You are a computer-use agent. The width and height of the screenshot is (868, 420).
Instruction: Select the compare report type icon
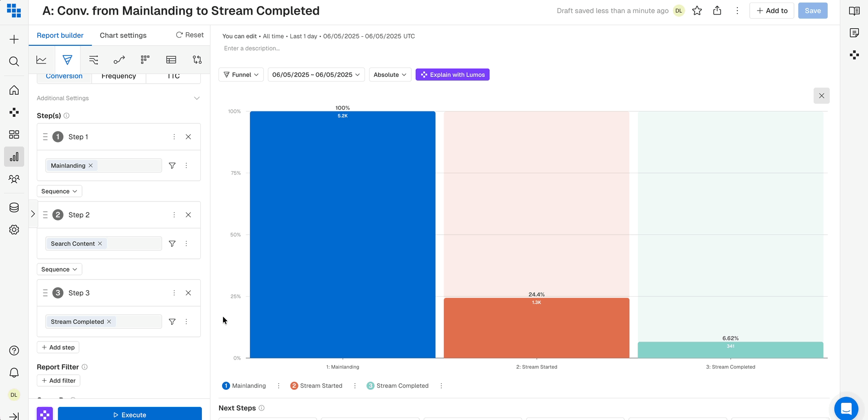(x=197, y=60)
